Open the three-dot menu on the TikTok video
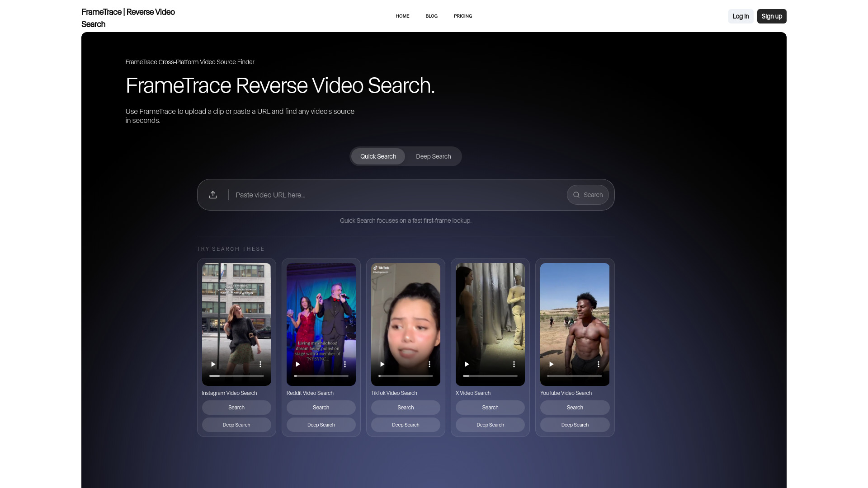This screenshot has height=488, width=868. 429,364
